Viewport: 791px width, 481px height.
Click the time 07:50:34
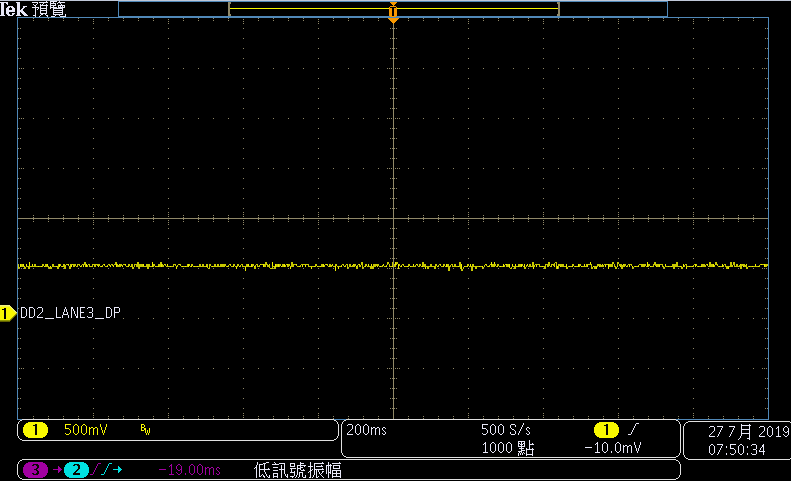[737, 450]
